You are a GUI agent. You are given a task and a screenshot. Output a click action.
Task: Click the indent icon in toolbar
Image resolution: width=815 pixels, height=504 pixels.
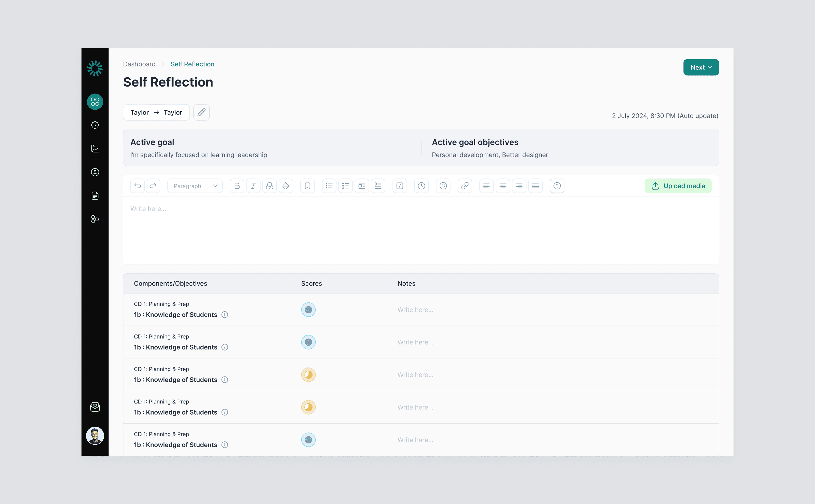pyautogui.click(x=378, y=186)
